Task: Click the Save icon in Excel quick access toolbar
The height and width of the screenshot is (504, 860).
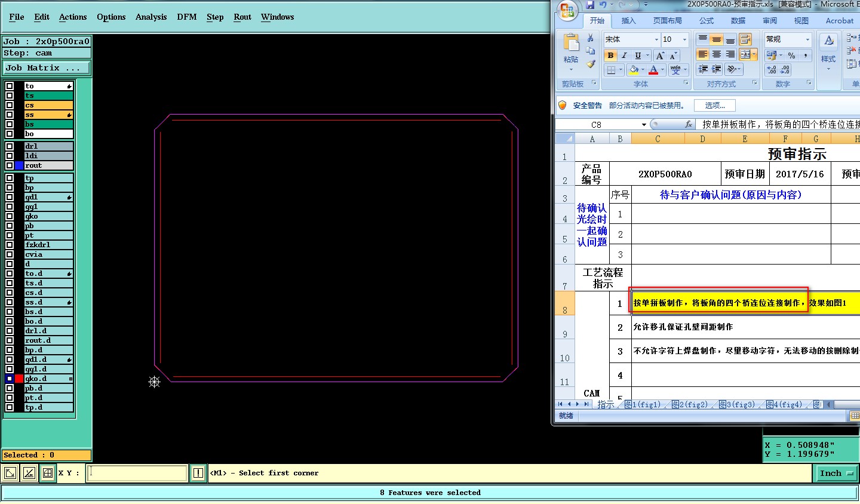Action: (x=590, y=5)
